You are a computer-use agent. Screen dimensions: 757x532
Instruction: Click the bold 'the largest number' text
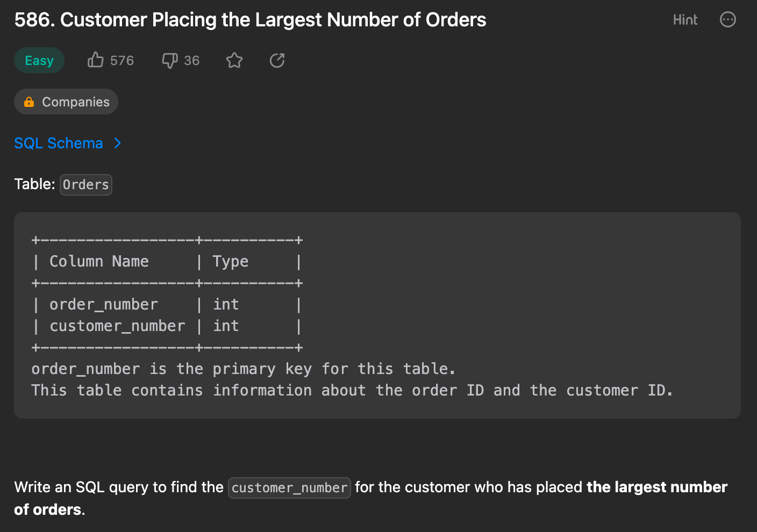656,487
